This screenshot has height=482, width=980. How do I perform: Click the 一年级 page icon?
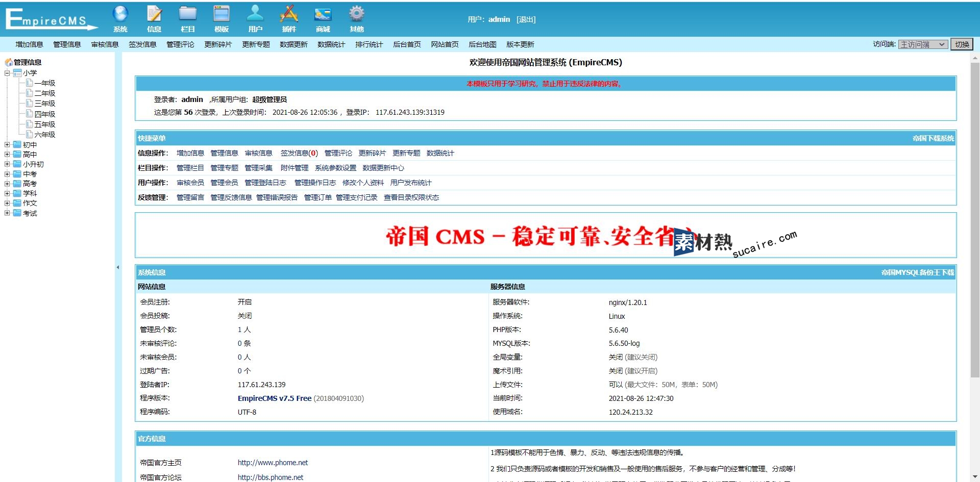click(x=30, y=83)
